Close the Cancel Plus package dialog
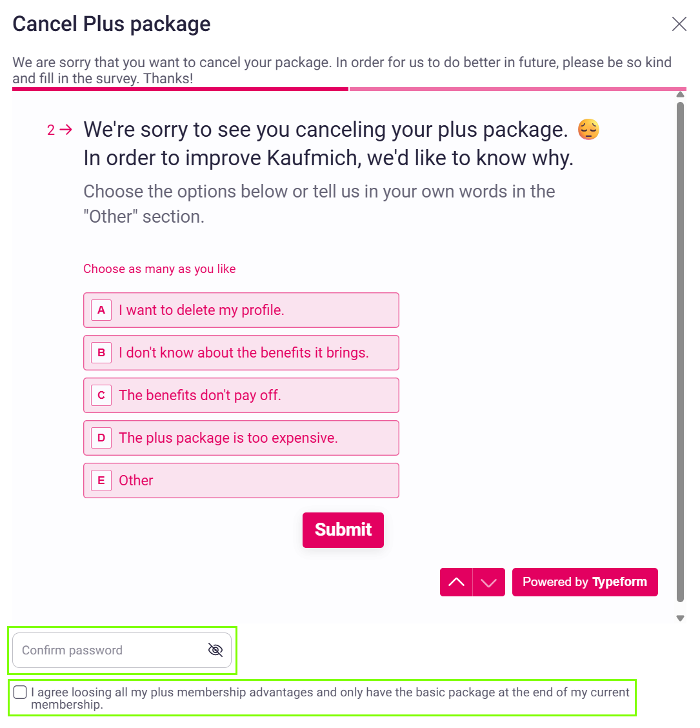This screenshot has width=700, height=728. coord(679,24)
